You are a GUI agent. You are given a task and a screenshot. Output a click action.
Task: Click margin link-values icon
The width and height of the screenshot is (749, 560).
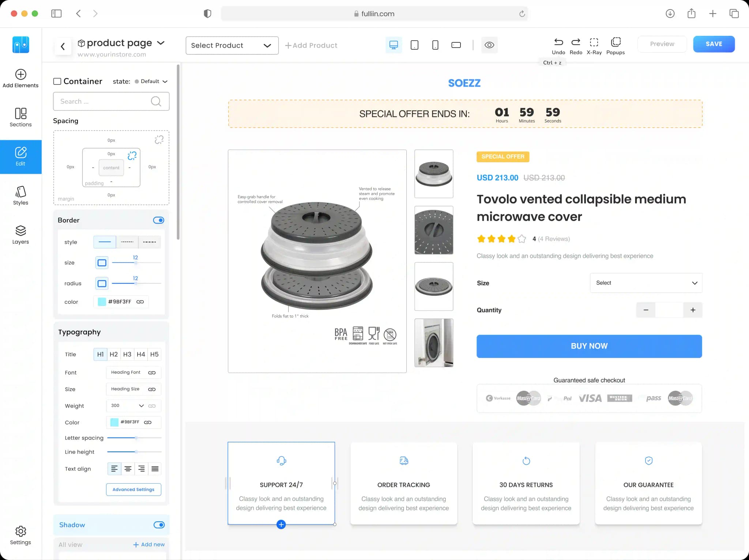pyautogui.click(x=159, y=140)
